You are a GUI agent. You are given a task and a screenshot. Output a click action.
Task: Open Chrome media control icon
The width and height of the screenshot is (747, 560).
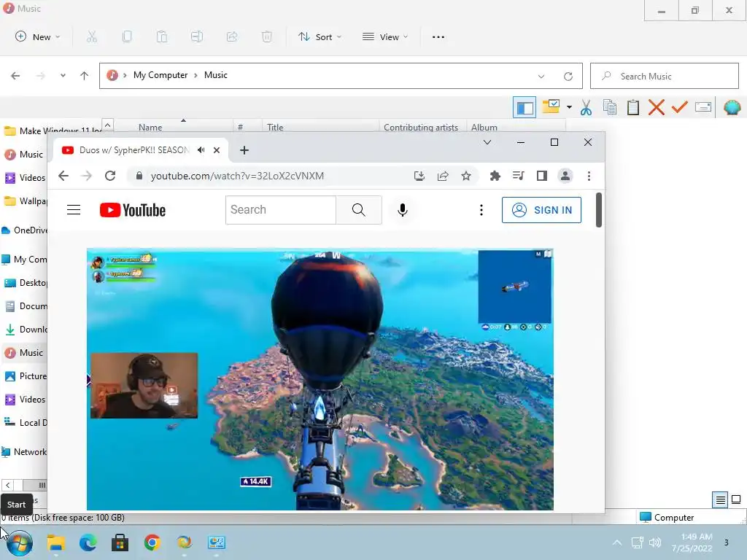(x=519, y=176)
